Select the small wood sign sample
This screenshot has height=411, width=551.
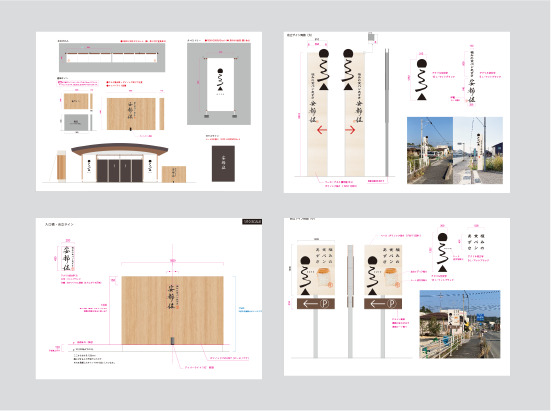(76, 101)
